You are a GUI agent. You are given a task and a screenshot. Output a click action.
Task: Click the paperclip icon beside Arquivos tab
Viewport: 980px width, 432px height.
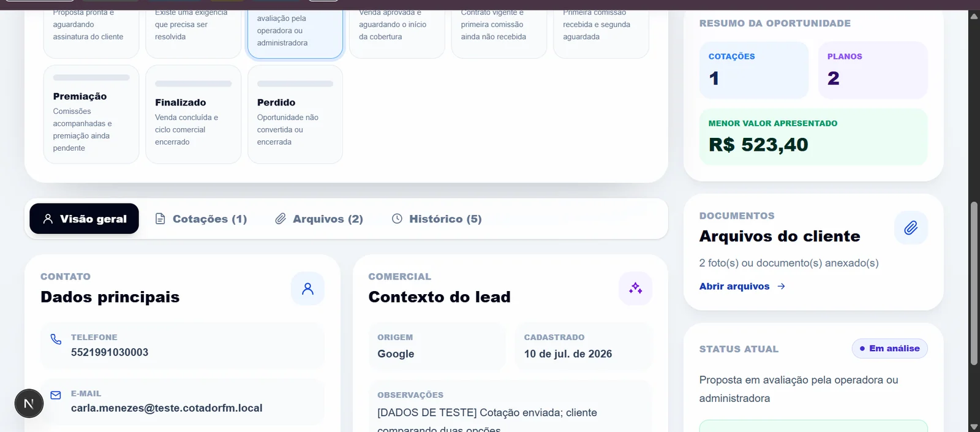[281, 219]
